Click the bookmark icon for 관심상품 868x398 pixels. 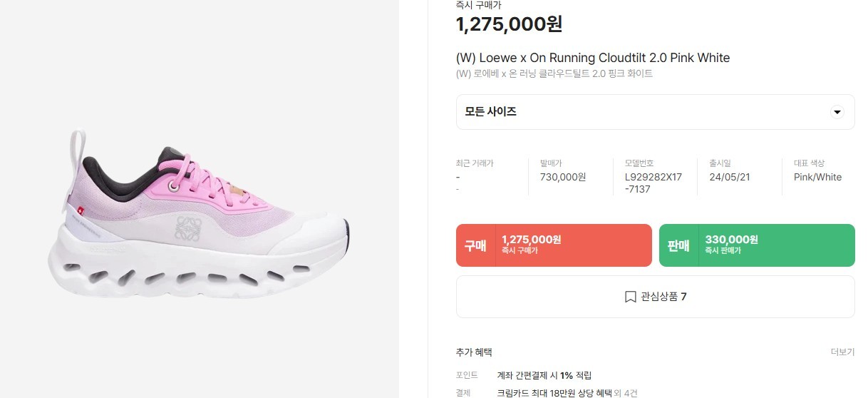630,297
